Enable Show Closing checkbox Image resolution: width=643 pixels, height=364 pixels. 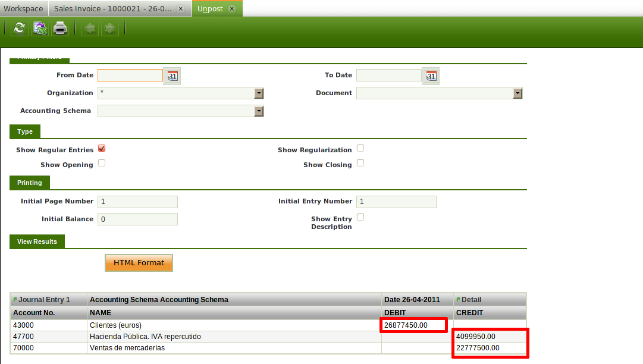pos(360,163)
